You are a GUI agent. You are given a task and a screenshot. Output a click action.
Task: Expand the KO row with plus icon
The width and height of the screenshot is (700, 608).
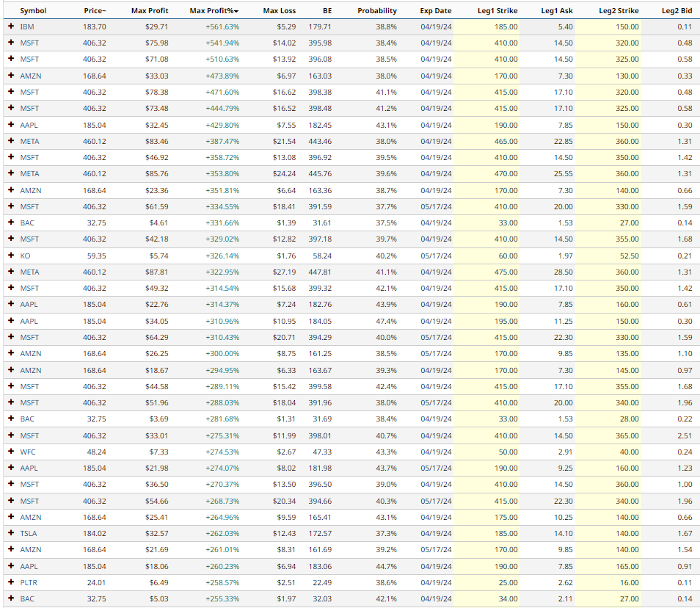click(11, 256)
